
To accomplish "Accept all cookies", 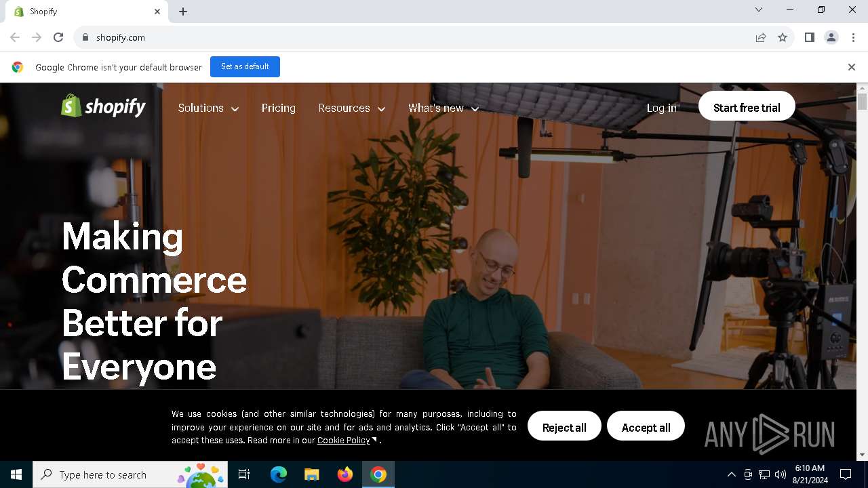I will pyautogui.click(x=646, y=427).
